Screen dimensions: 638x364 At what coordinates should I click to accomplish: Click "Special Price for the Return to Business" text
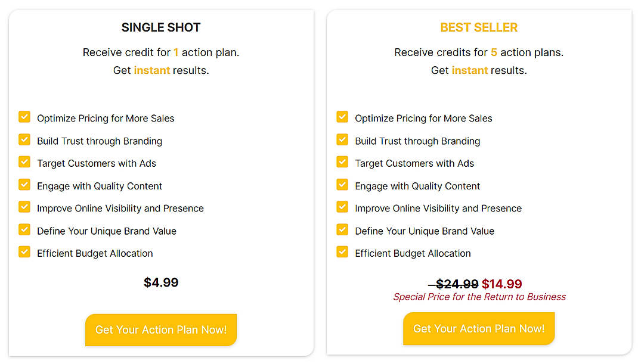479,297
